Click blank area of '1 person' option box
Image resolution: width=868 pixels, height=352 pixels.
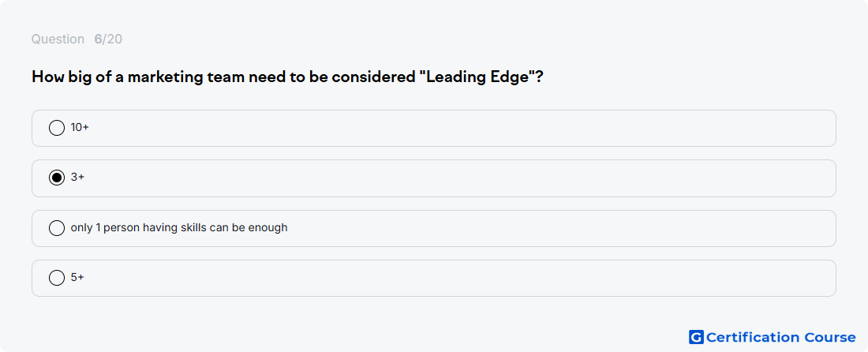pos(554,228)
